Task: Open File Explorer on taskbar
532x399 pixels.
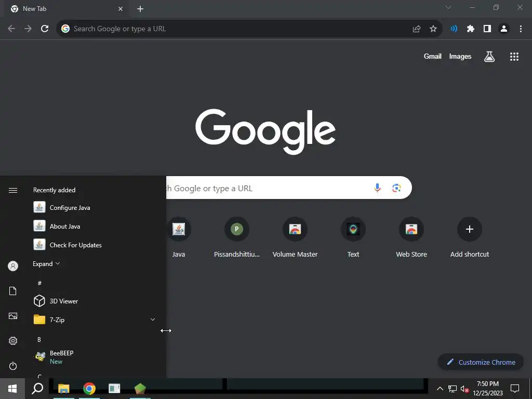Action: point(64,389)
